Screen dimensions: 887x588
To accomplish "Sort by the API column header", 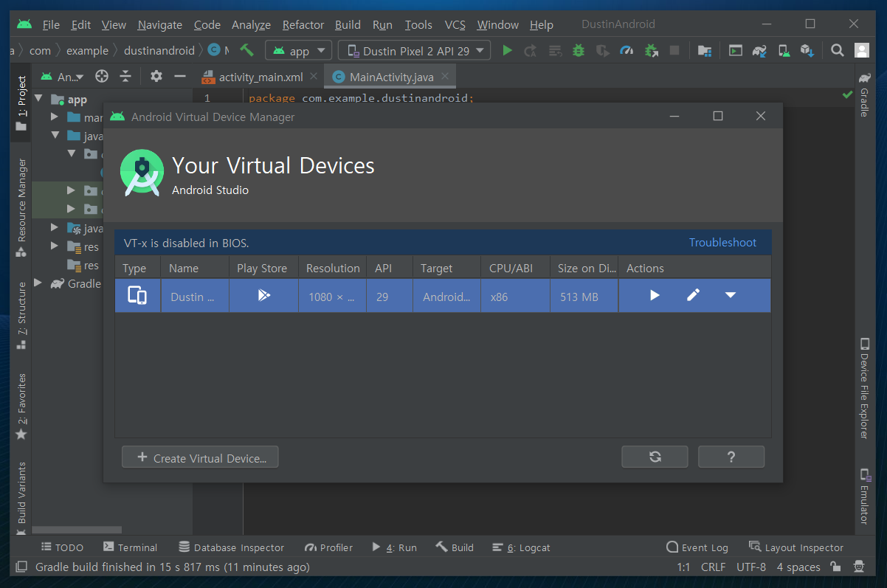I will pyautogui.click(x=390, y=269).
